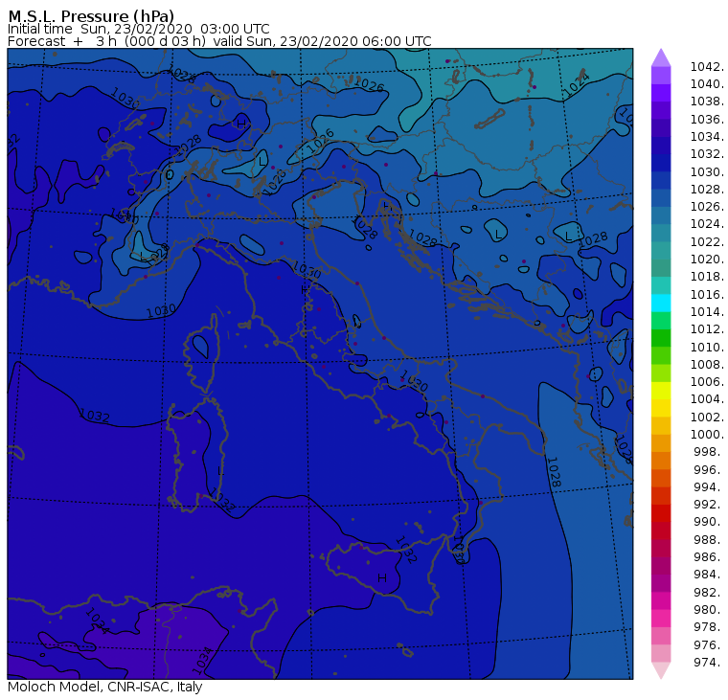The width and height of the screenshot is (728, 700).
Task: Click the Forecast +3 h valid time line
Action: point(219,41)
